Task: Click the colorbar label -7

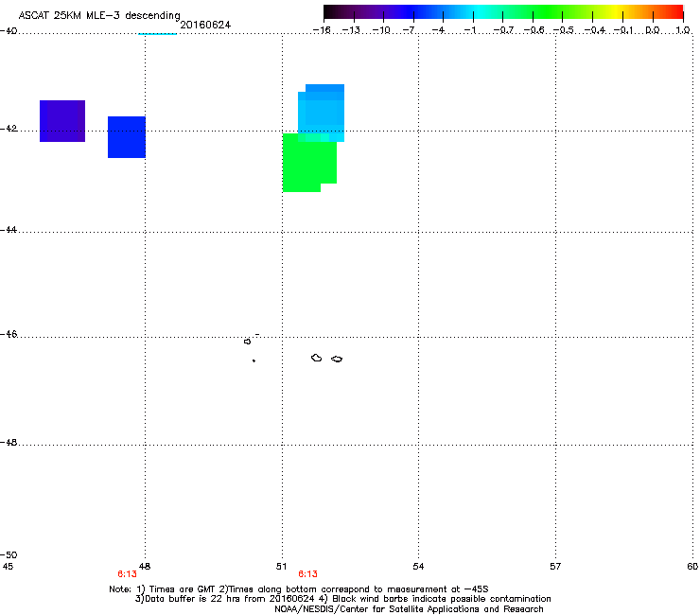Action: 411,30
